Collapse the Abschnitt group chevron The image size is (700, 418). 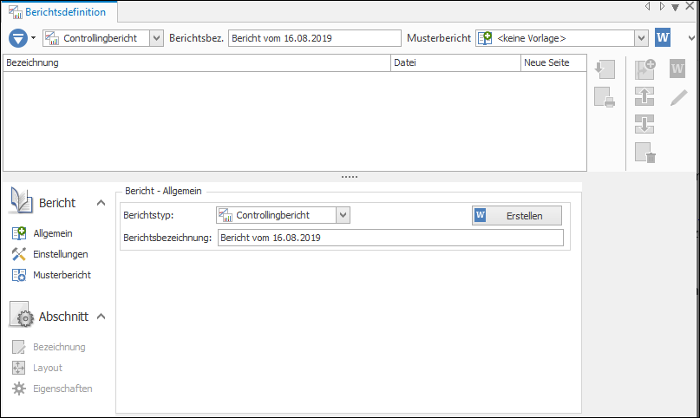click(101, 317)
